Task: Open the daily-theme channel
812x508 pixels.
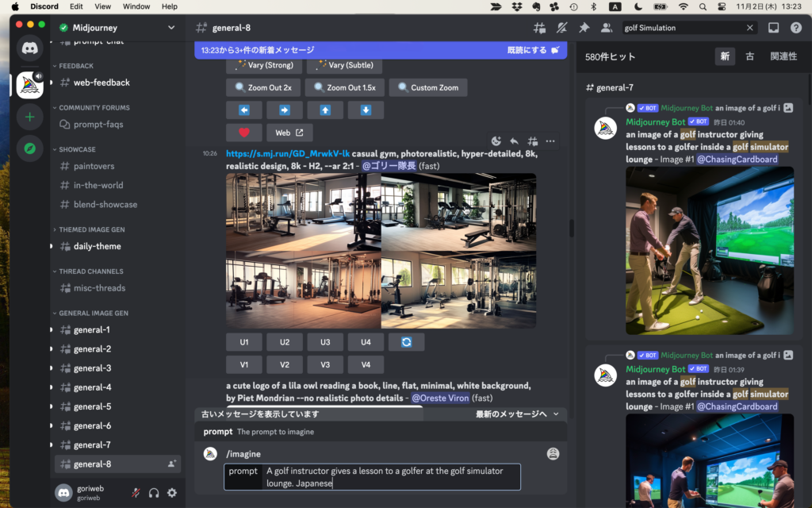Action: pos(98,246)
